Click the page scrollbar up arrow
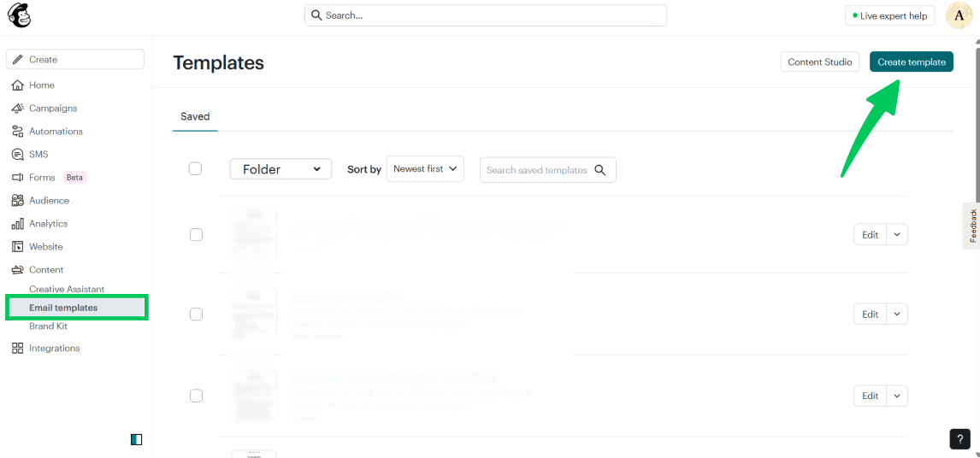 pos(977,41)
